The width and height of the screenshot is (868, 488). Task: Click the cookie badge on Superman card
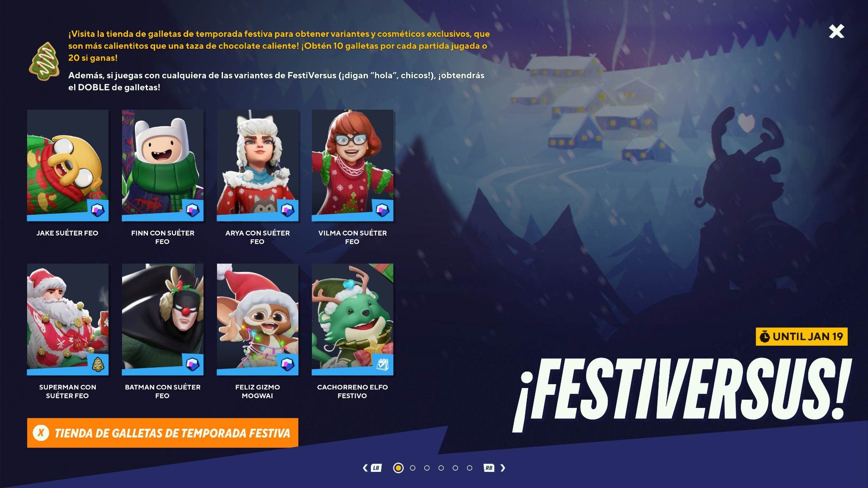[x=97, y=364]
